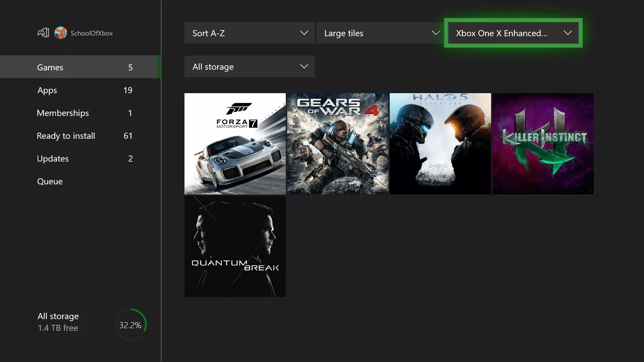Image resolution: width=644 pixels, height=362 pixels.
Task: Expand the Xbox One X Enhanced filter dropdown
Action: (x=513, y=33)
